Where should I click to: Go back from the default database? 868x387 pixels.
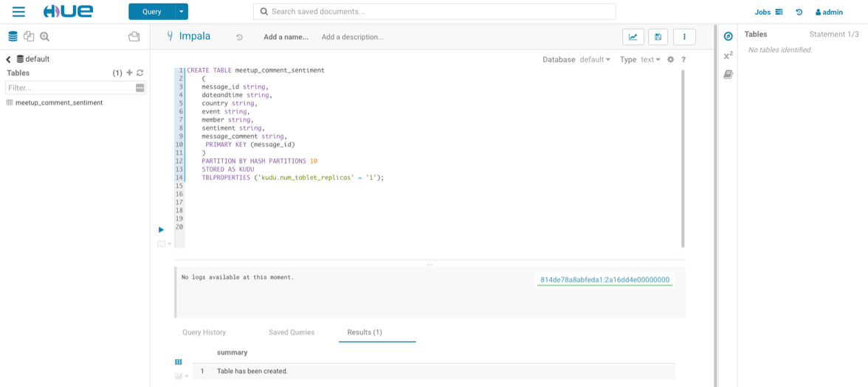coord(8,59)
